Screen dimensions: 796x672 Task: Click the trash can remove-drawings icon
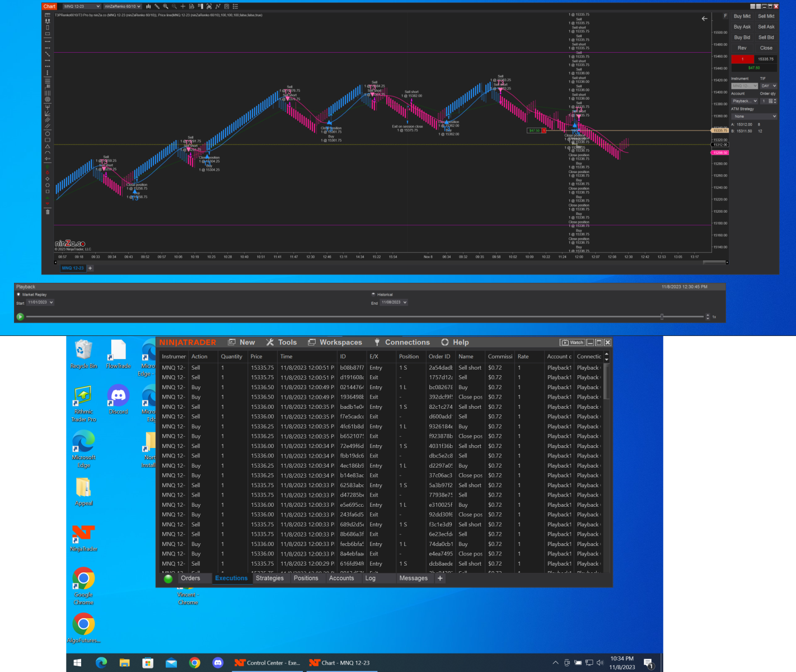pos(48,212)
